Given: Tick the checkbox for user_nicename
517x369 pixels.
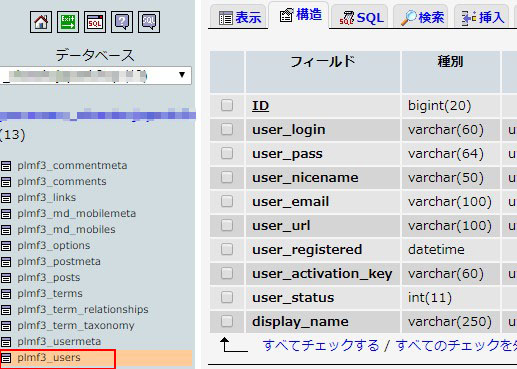Looking at the screenshot, I should (227, 177).
